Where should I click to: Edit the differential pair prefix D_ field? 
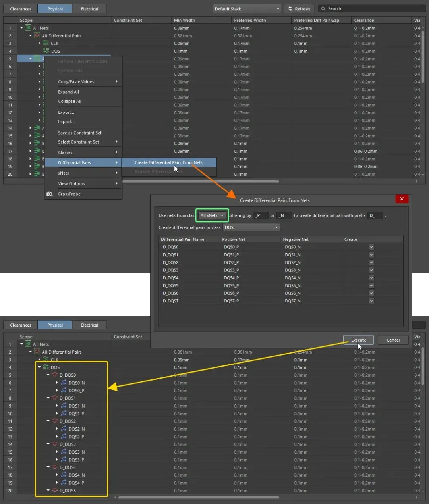375,215
